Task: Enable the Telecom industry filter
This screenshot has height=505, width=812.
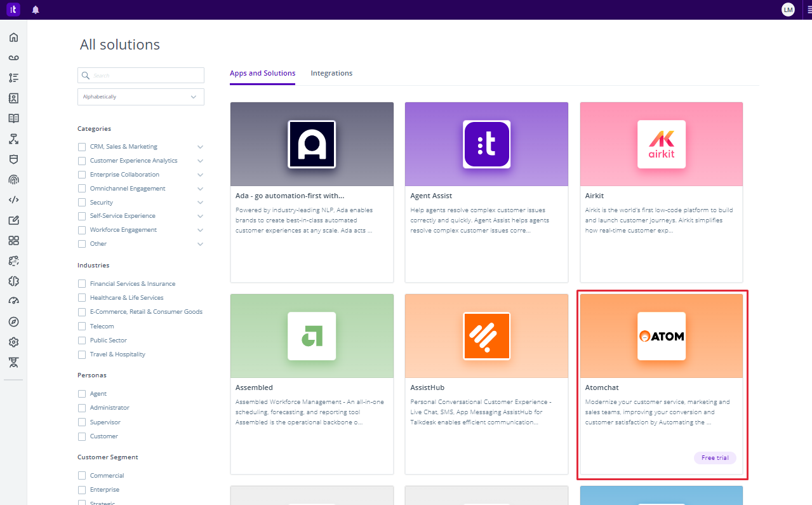Action: coord(82,327)
